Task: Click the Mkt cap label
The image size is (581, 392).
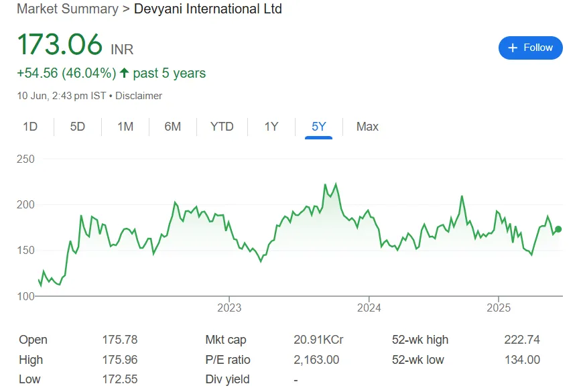Action: point(226,340)
